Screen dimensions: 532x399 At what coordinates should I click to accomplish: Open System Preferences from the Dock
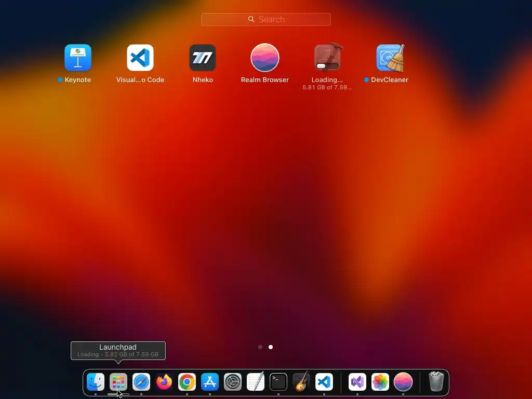coord(233,382)
